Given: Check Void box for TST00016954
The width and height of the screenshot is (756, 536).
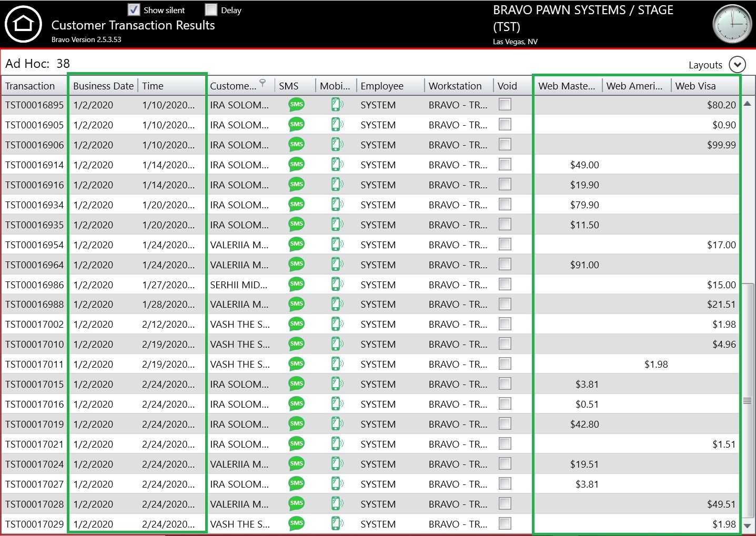Looking at the screenshot, I should (505, 245).
